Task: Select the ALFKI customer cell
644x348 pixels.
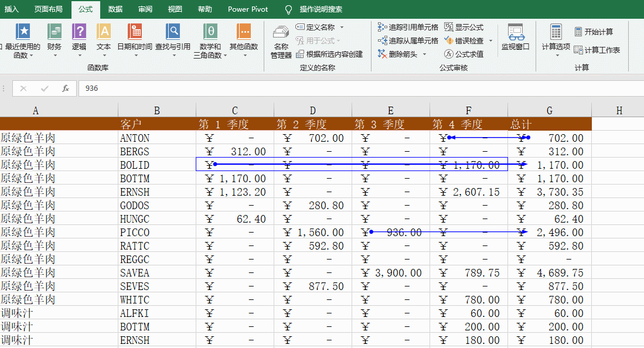Action: click(x=157, y=313)
